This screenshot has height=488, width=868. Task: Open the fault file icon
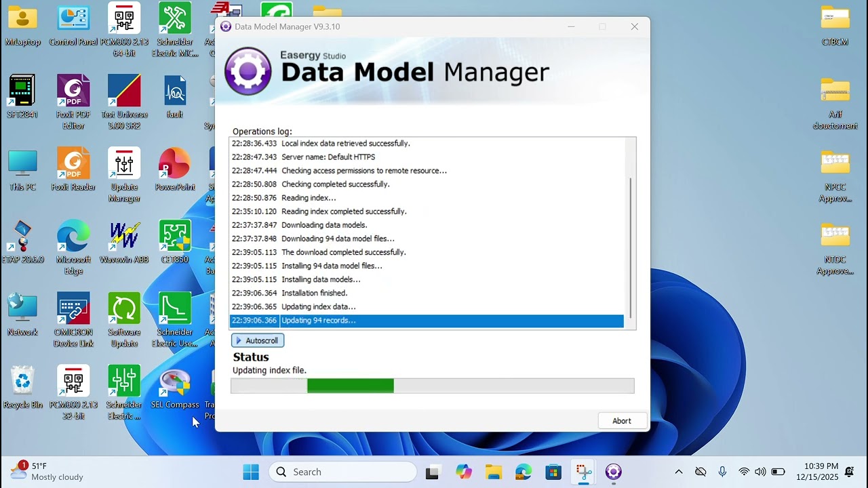[x=175, y=98]
